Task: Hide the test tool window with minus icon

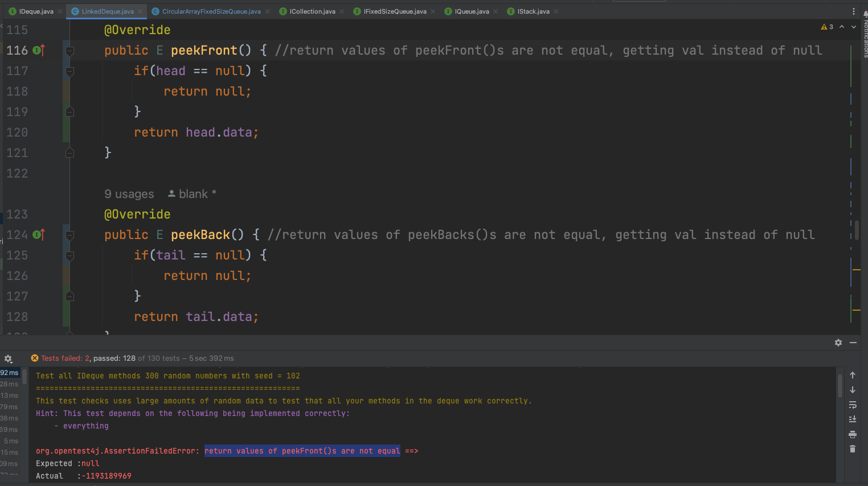Action: point(853,343)
